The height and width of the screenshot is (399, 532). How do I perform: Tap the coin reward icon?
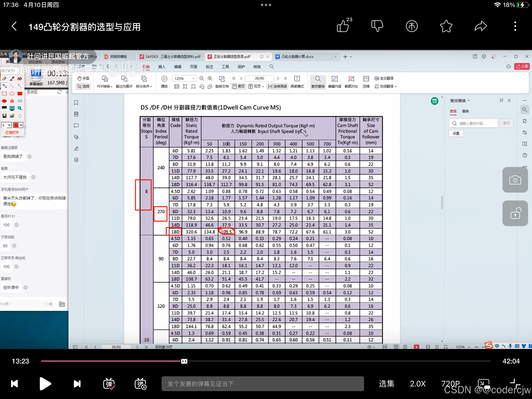pos(412,26)
